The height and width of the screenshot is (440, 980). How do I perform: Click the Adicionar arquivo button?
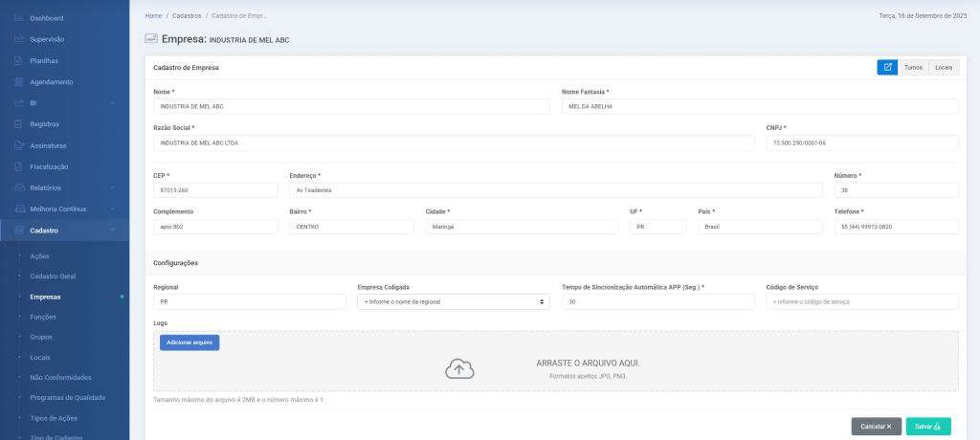tap(189, 341)
